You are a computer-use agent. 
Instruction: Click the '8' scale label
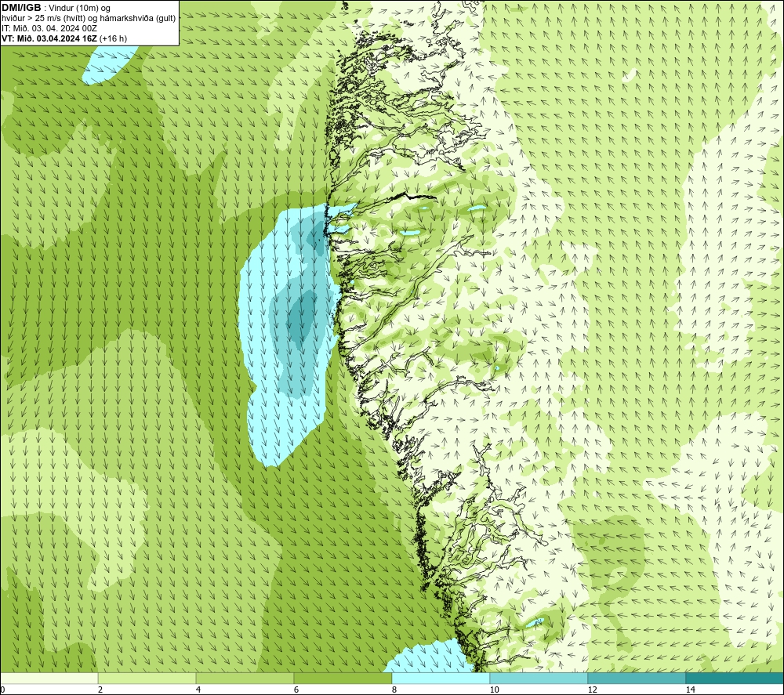pyautogui.click(x=394, y=690)
